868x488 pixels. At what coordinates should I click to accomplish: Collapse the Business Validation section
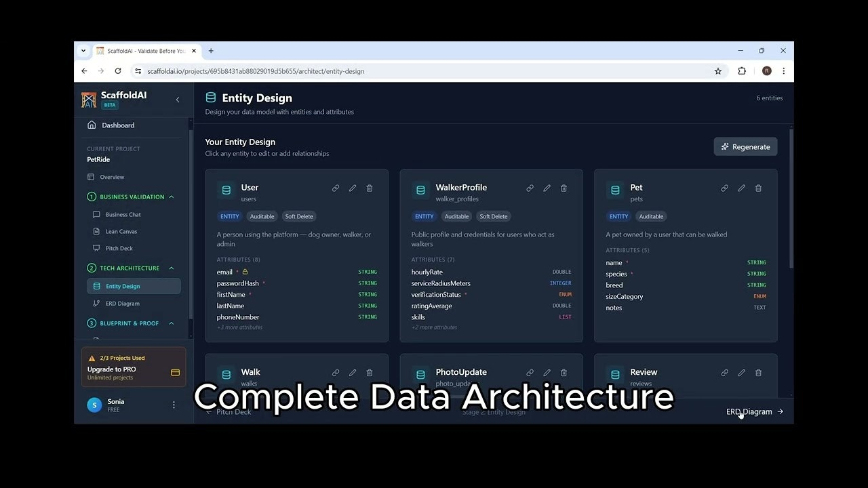171,197
